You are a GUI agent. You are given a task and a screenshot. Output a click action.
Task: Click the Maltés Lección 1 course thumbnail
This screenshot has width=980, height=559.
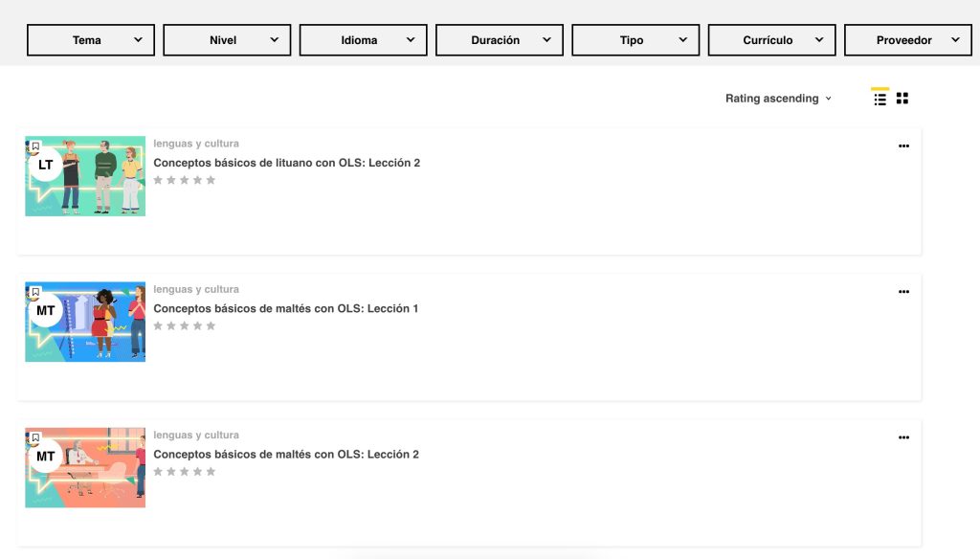(85, 323)
